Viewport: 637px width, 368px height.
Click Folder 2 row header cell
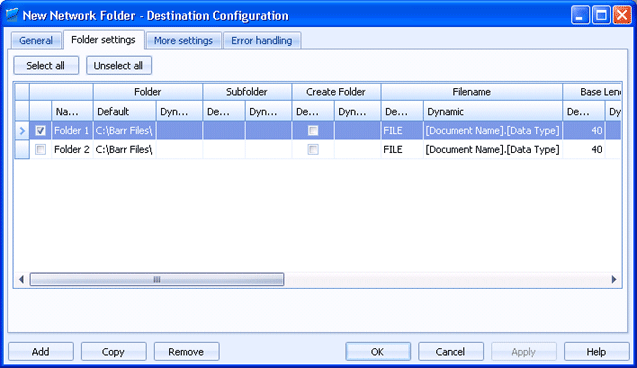[22, 149]
